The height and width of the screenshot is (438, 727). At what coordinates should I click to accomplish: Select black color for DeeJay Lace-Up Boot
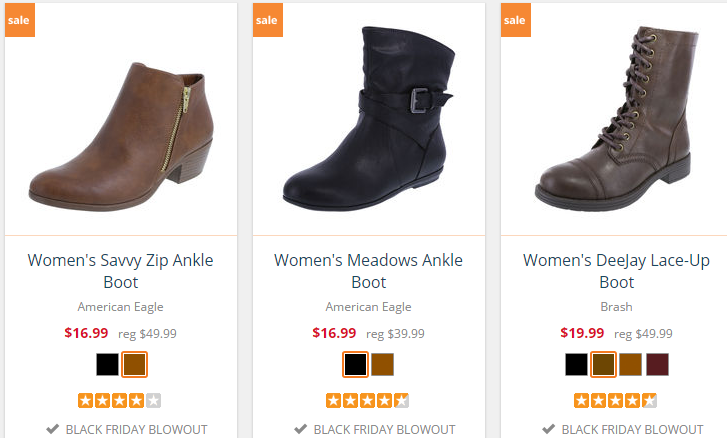pyautogui.click(x=576, y=365)
